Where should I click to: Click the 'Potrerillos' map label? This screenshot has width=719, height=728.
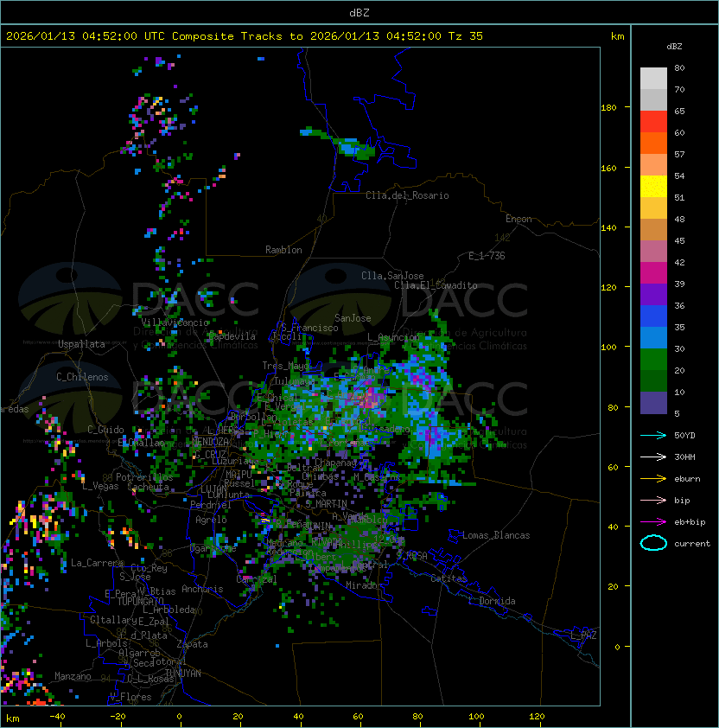click(x=144, y=477)
